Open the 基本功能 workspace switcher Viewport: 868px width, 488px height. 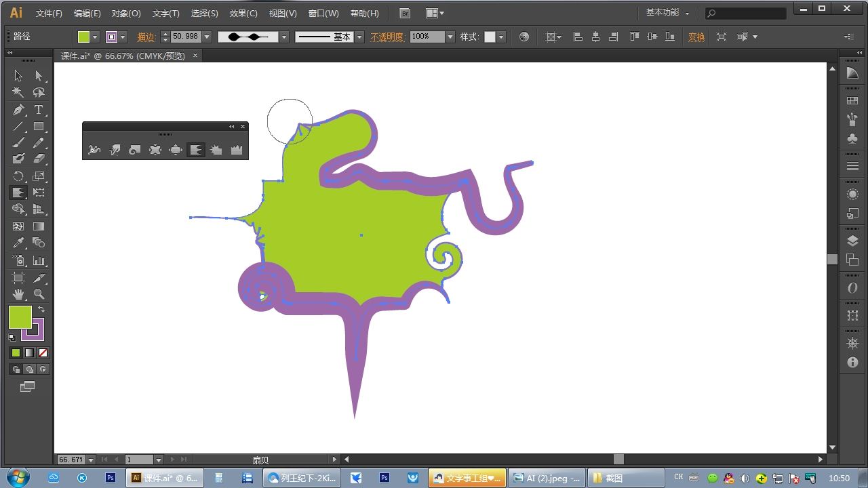[x=667, y=13]
